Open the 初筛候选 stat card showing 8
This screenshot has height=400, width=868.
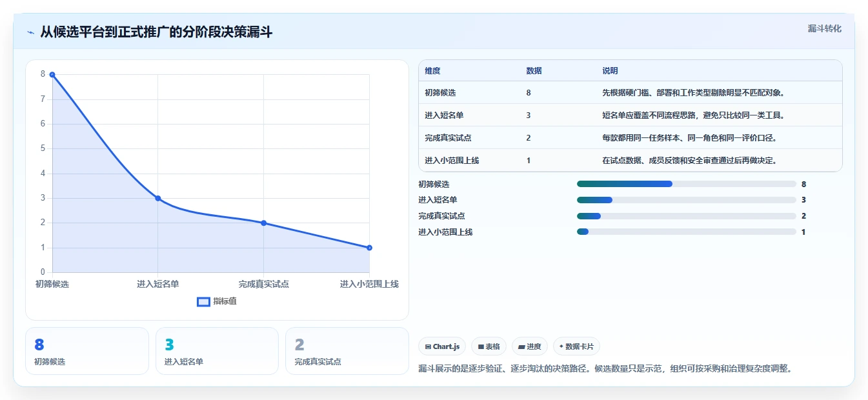click(x=87, y=351)
